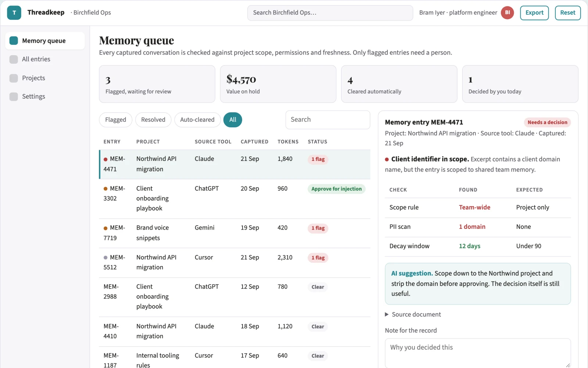Click the 1 flag badge on MEM-5512
This screenshot has width=588, height=368.
coord(318,258)
